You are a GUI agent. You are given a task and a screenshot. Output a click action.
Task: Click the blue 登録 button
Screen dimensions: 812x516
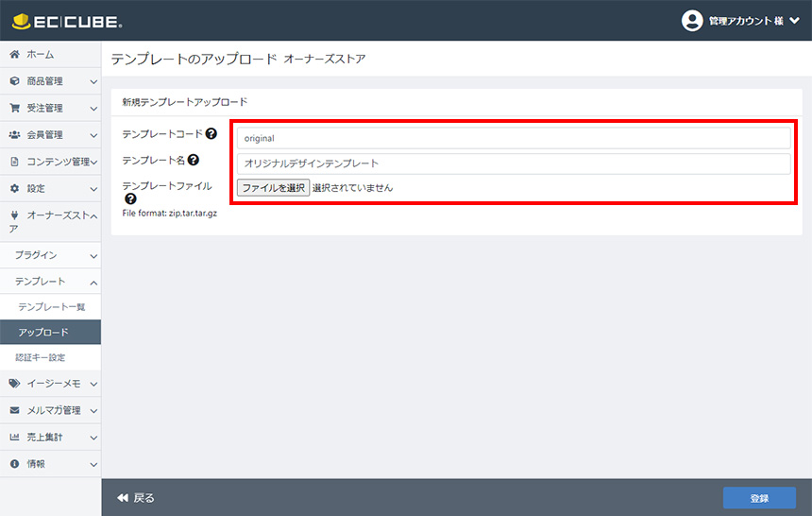[x=759, y=498]
